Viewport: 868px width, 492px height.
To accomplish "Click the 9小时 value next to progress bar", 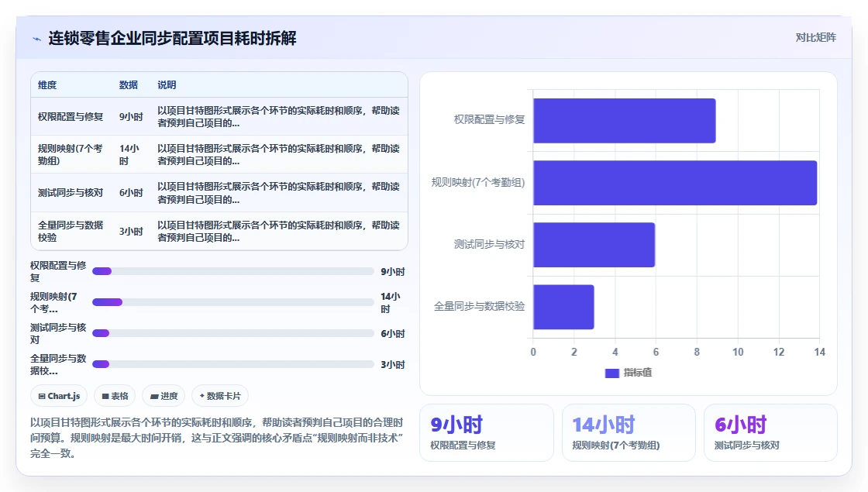I will click(x=392, y=272).
